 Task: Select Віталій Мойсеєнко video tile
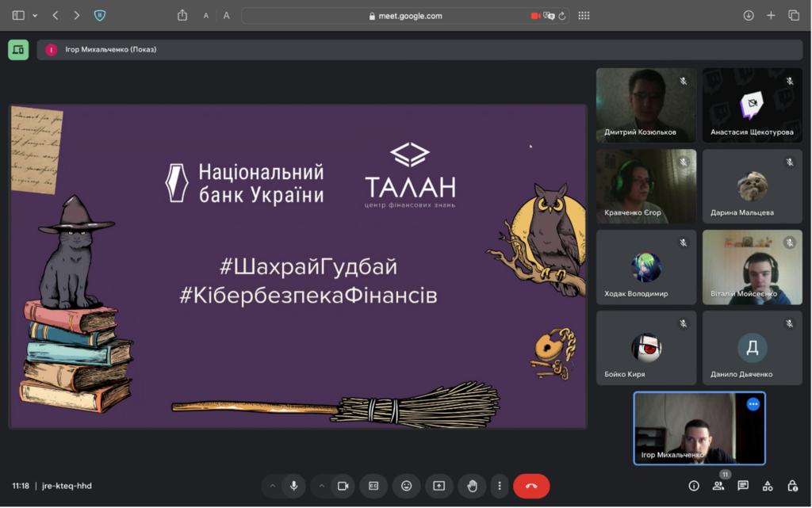pos(753,267)
